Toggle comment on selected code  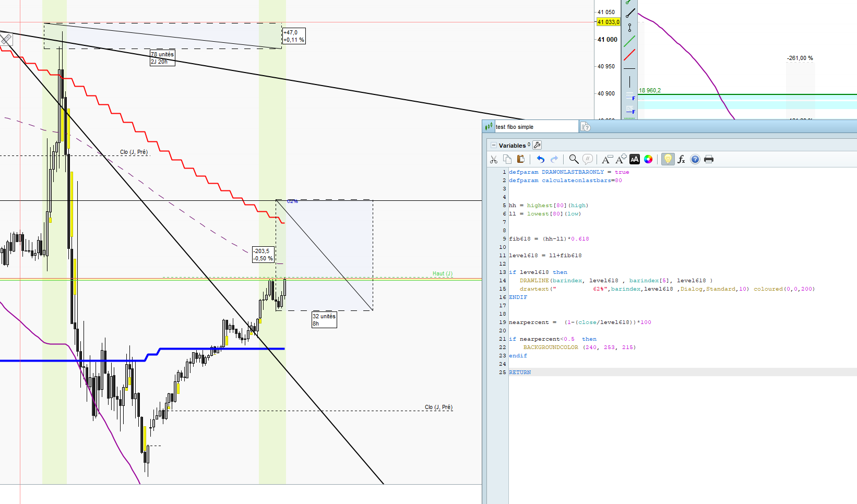pyautogui.click(x=588, y=159)
